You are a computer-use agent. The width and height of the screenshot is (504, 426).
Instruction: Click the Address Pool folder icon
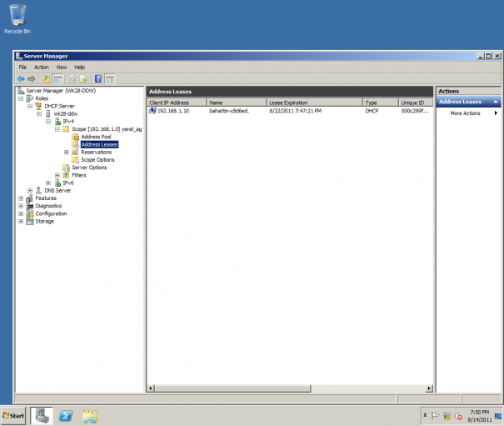click(x=75, y=137)
